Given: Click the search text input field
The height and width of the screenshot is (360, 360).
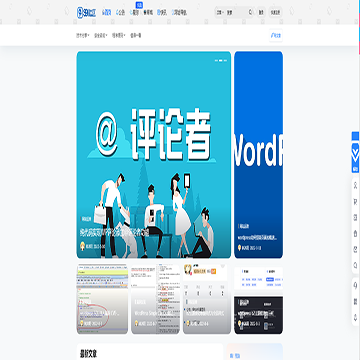Looking at the screenshot, I should (237, 13).
